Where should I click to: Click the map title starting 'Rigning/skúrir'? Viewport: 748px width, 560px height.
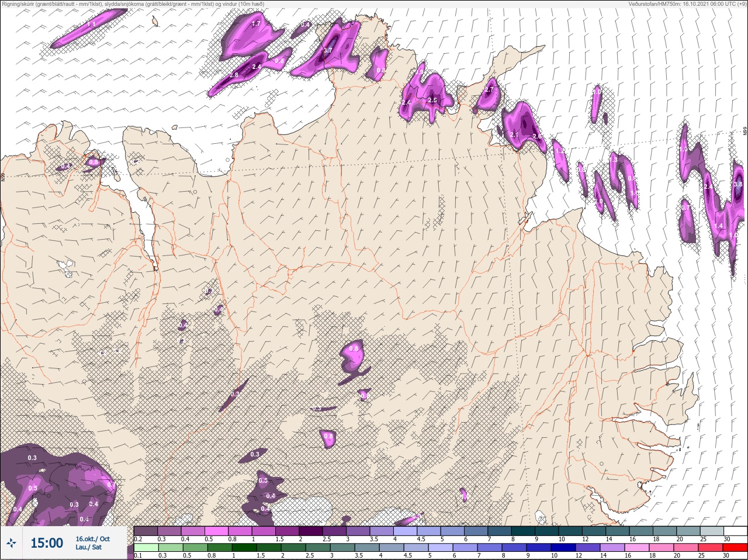[132, 4]
